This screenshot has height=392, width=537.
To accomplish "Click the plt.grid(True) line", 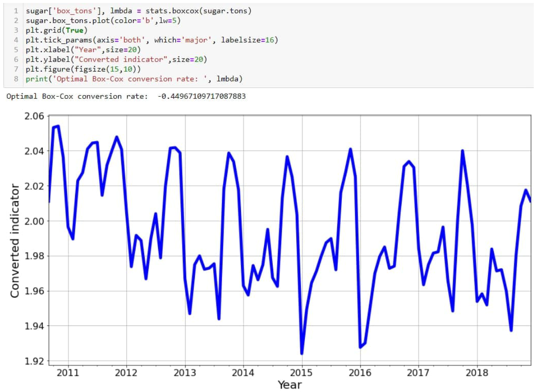I will 57,30.
